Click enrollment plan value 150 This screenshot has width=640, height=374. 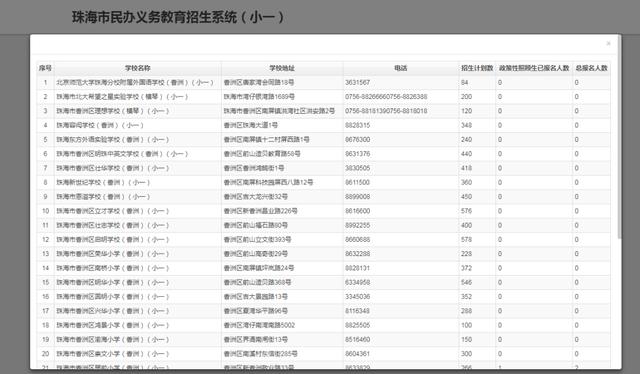point(467,340)
